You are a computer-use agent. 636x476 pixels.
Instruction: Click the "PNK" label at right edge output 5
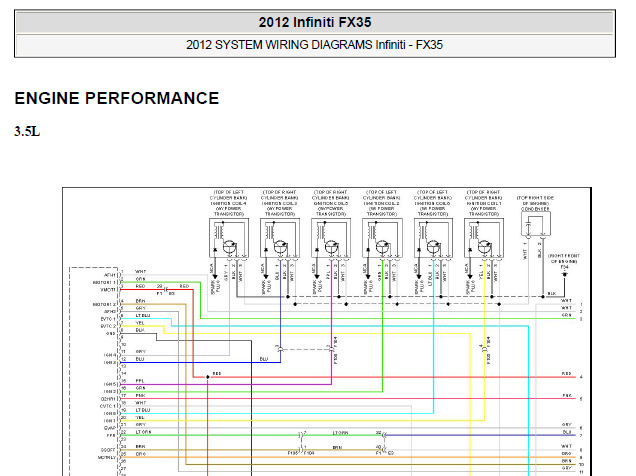pos(567,395)
